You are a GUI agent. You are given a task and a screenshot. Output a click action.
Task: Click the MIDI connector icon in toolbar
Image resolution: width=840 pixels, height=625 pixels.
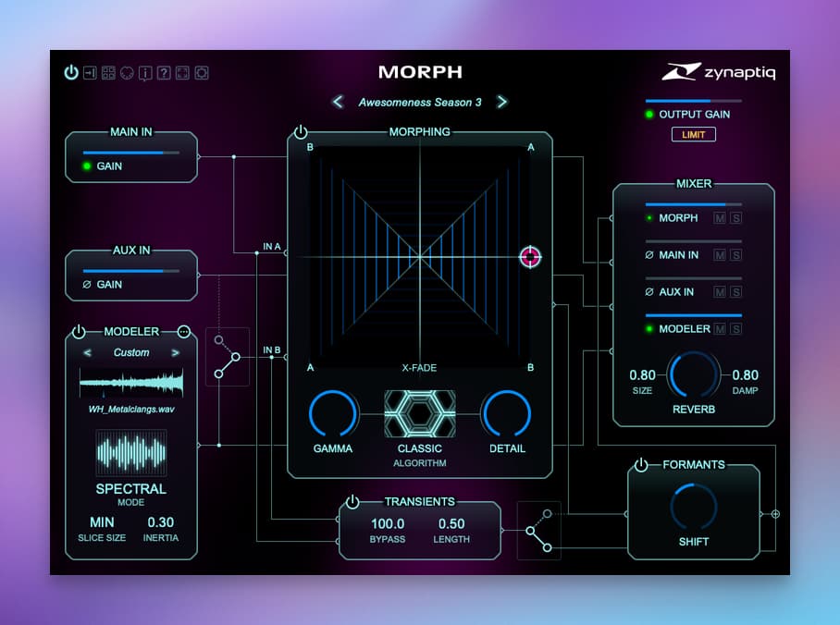click(x=127, y=73)
